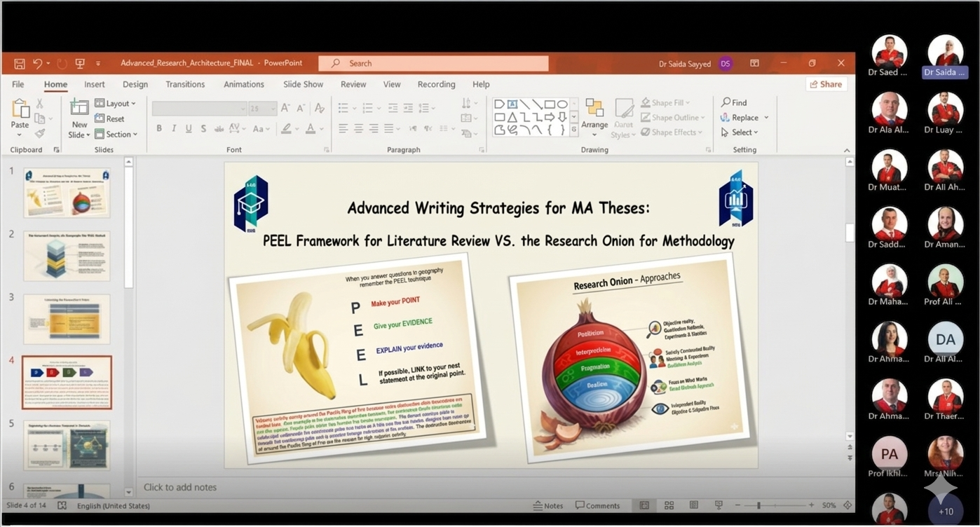Switch to Slide Sorter view
Screen dimensions: 980x527
pyautogui.click(x=669, y=505)
